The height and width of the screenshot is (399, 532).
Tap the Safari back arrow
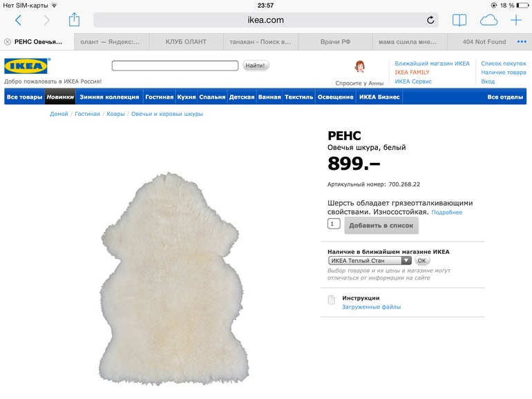pos(19,20)
